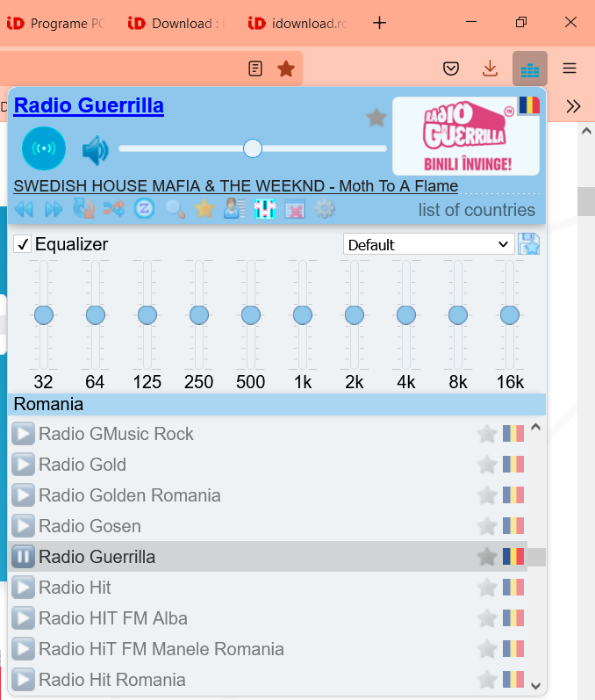This screenshot has width=595, height=700.
Task: Toggle the shuffle stations icon
Action: [114, 209]
